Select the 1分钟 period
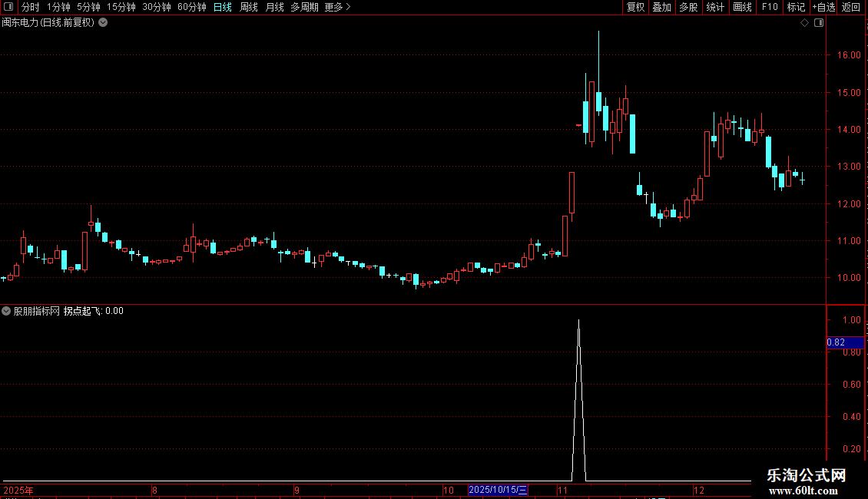868x499 pixels. (58, 7)
